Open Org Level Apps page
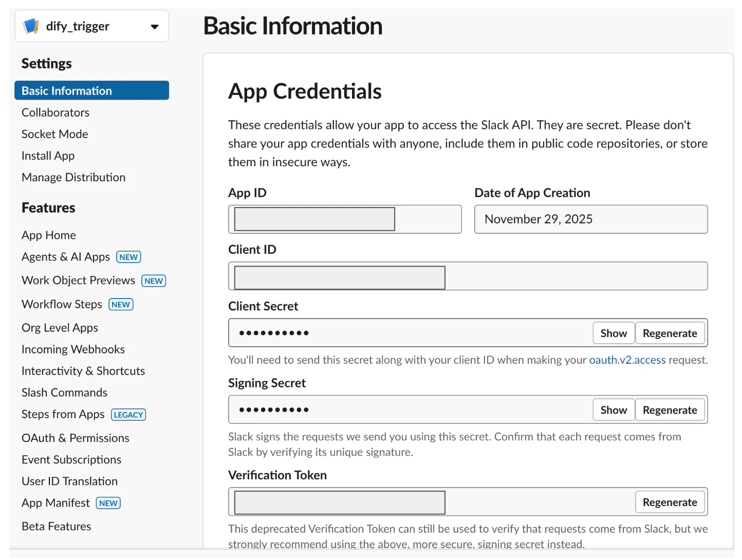The image size is (742, 560). 60,328
